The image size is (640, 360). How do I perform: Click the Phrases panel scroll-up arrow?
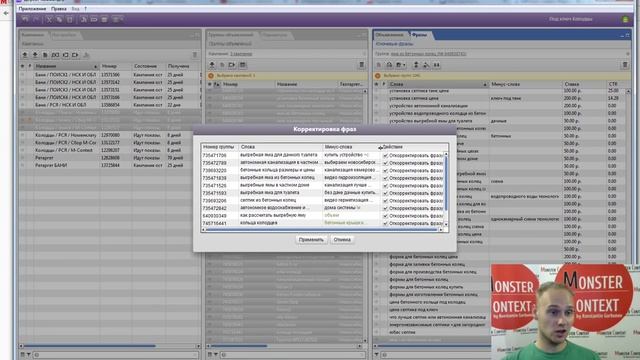click(x=628, y=91)
